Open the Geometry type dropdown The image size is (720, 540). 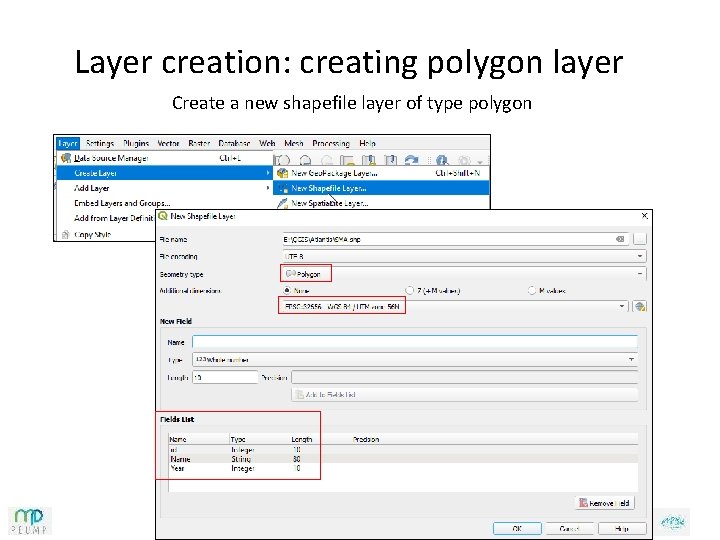(464, 274)
